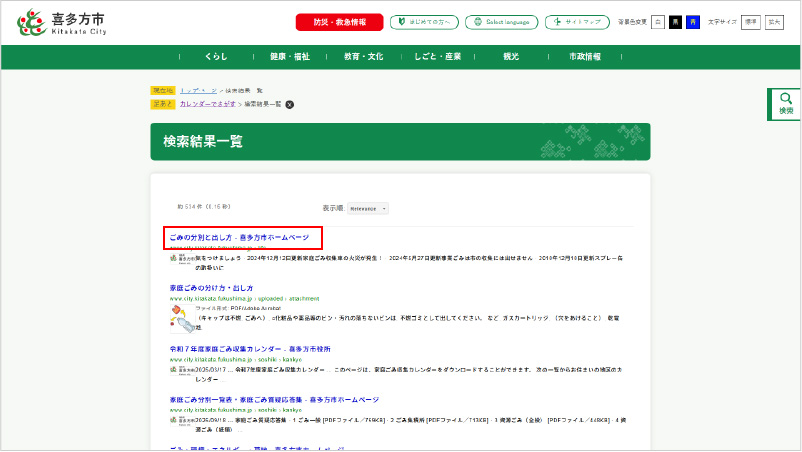The image size is (802, 452).
Task: Open the Relevance sort dropdown
Action: (x=368, y=209)
